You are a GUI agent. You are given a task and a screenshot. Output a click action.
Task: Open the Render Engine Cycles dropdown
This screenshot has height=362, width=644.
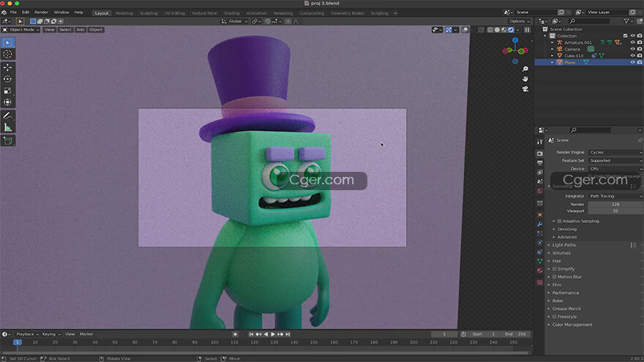click(615, 152)
